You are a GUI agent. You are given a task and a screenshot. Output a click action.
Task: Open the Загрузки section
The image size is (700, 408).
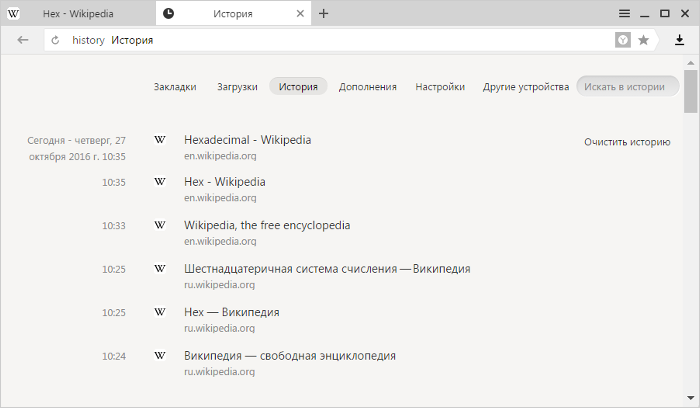click(237, 87)
